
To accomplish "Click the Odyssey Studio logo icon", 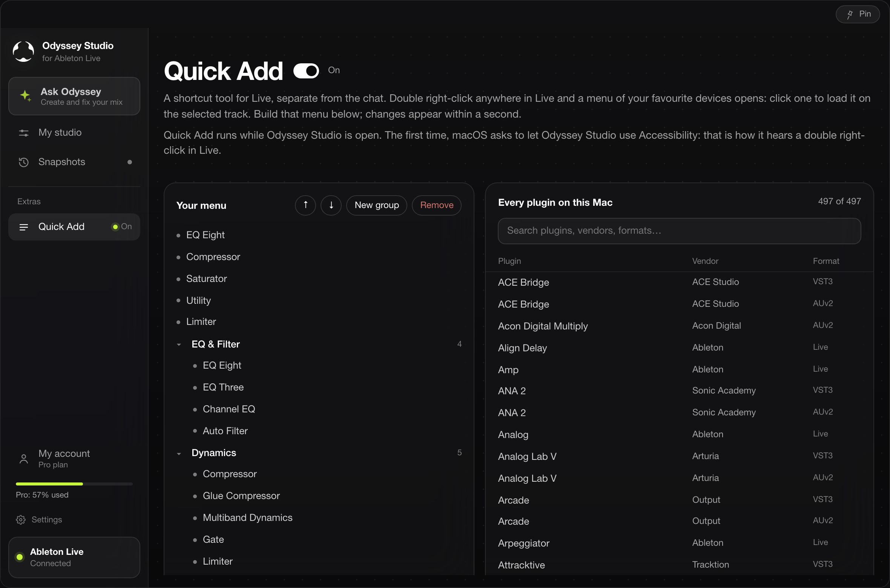I will 23,52.
